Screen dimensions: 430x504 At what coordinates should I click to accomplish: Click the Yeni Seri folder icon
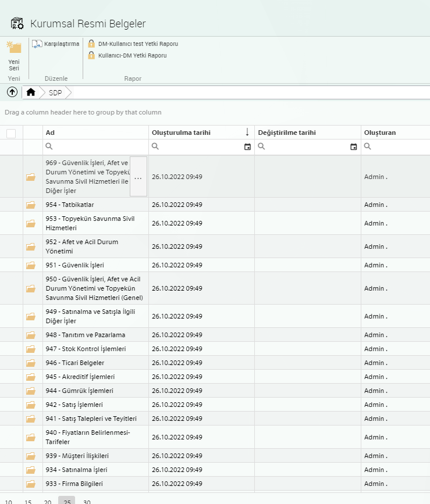tap(14, 48)
